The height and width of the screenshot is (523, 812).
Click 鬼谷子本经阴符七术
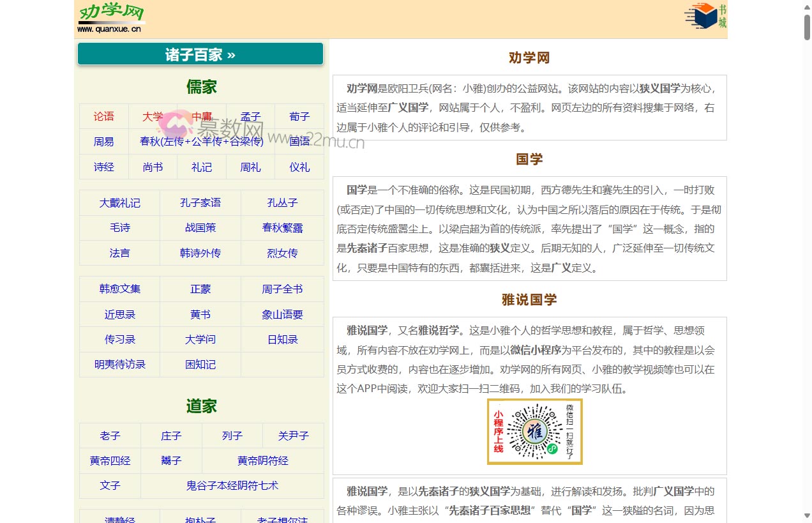[232, 485]
